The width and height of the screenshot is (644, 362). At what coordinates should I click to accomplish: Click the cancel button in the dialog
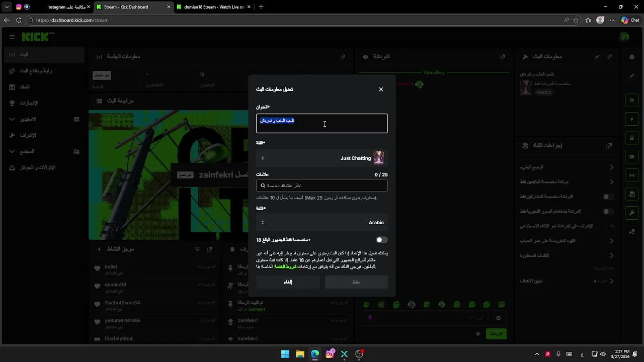click(288, 282)
